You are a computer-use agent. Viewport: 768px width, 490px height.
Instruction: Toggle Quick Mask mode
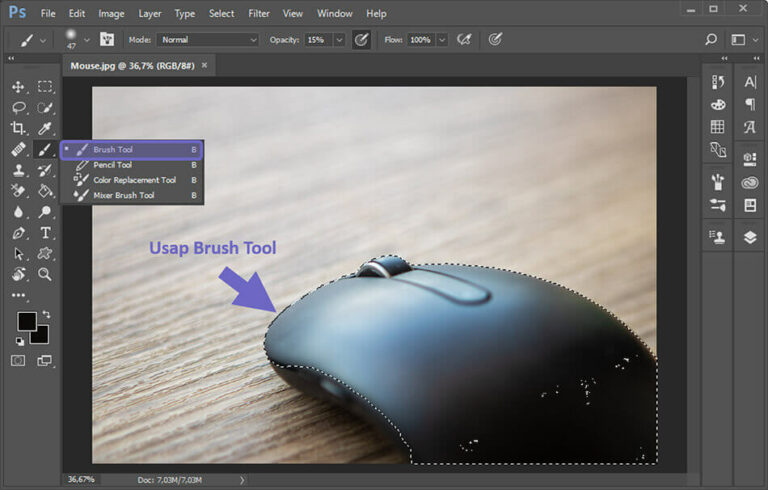(18, 361)
